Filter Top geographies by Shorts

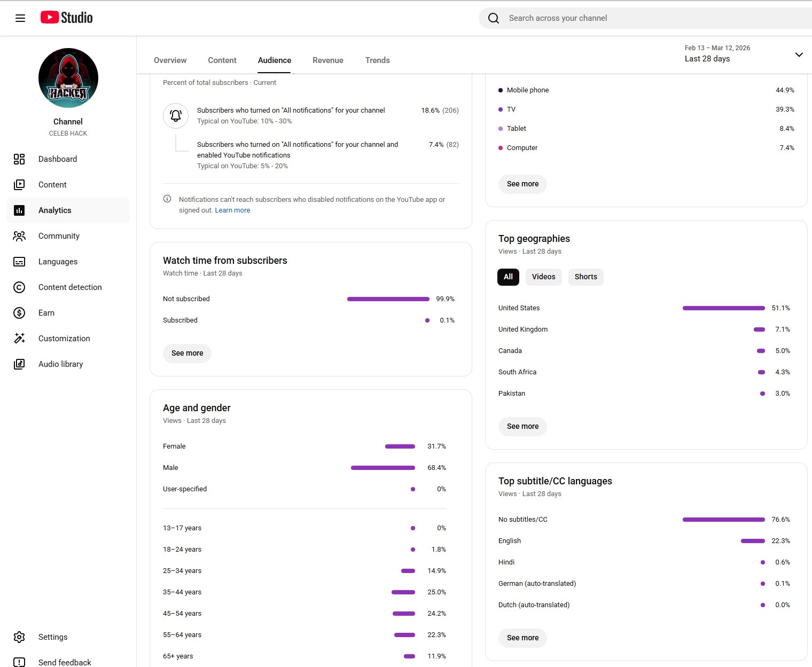coord(585,277)
